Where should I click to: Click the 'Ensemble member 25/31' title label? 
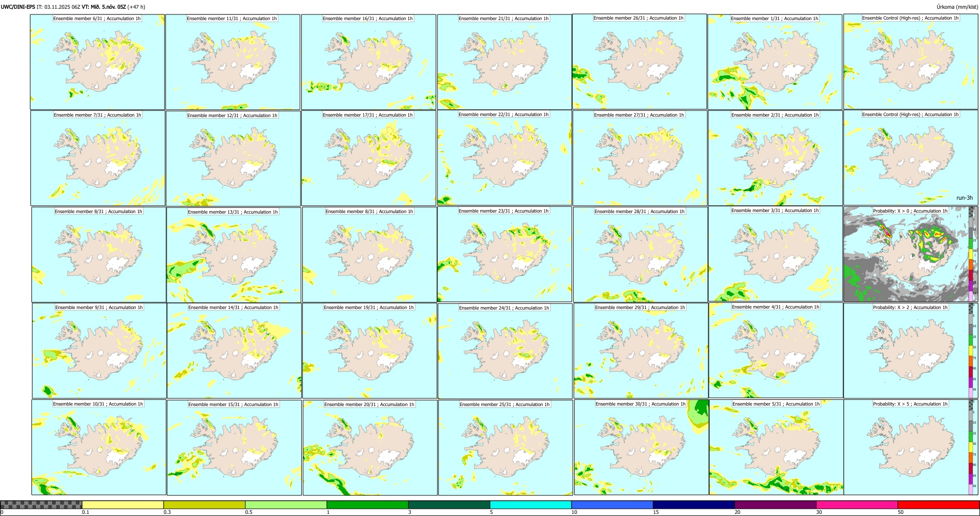coord(505,405)
